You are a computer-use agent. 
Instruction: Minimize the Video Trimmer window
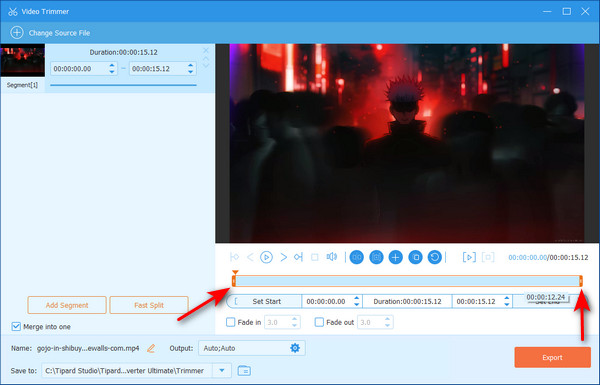pyautogui.click(x=547, y=11)
